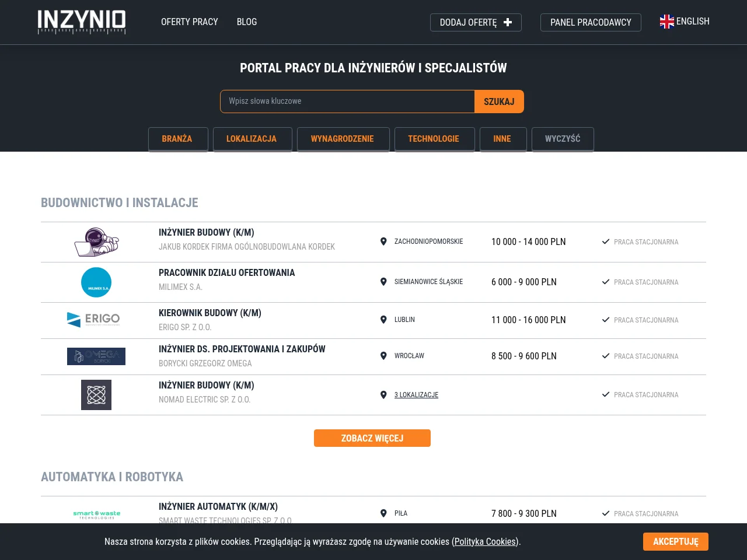747x560 pixels.
Task: Click the Zachodniopomorskie location text
Action: point(429,242)
